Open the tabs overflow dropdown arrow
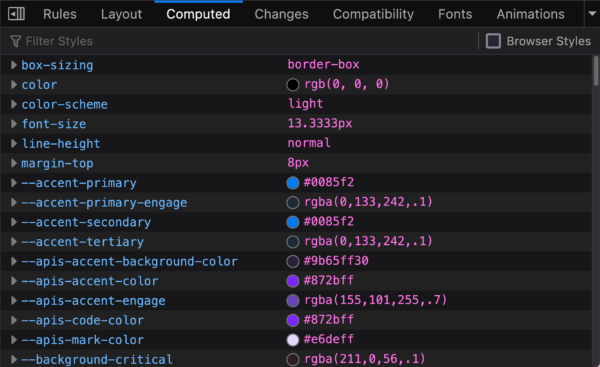 (592, 14)
